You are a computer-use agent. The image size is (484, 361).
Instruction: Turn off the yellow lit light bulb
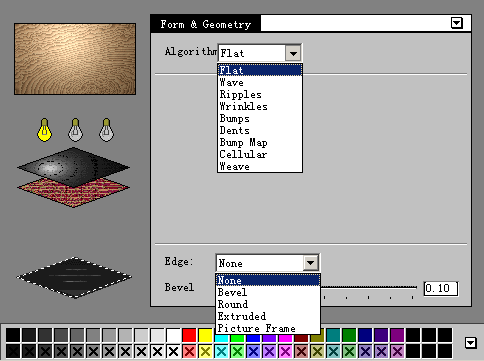coord(44,130)
